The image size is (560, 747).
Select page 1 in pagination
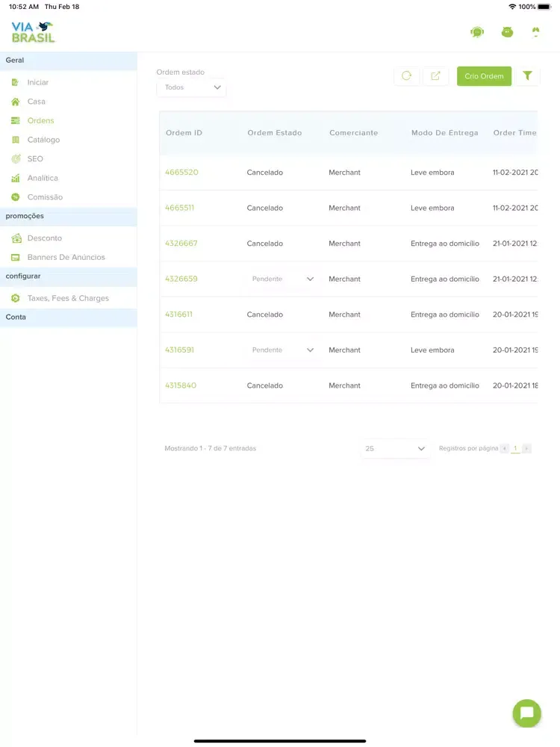click(x=515, y=448)
